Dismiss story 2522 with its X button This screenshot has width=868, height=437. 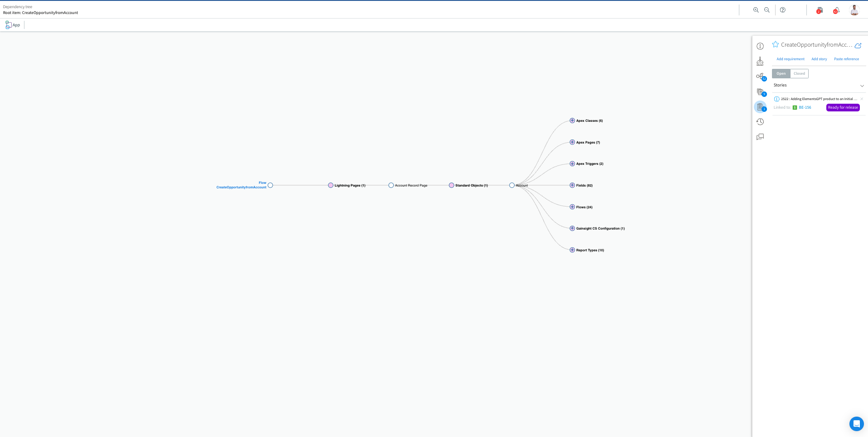pyautogui.click(x=861, y=98)
